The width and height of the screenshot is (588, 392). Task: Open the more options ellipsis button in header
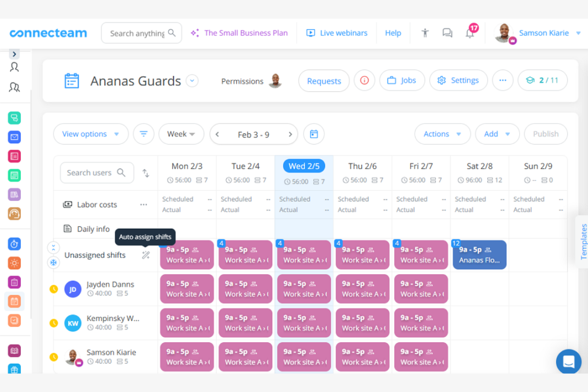pyautogui.click(x=503, y=80)
